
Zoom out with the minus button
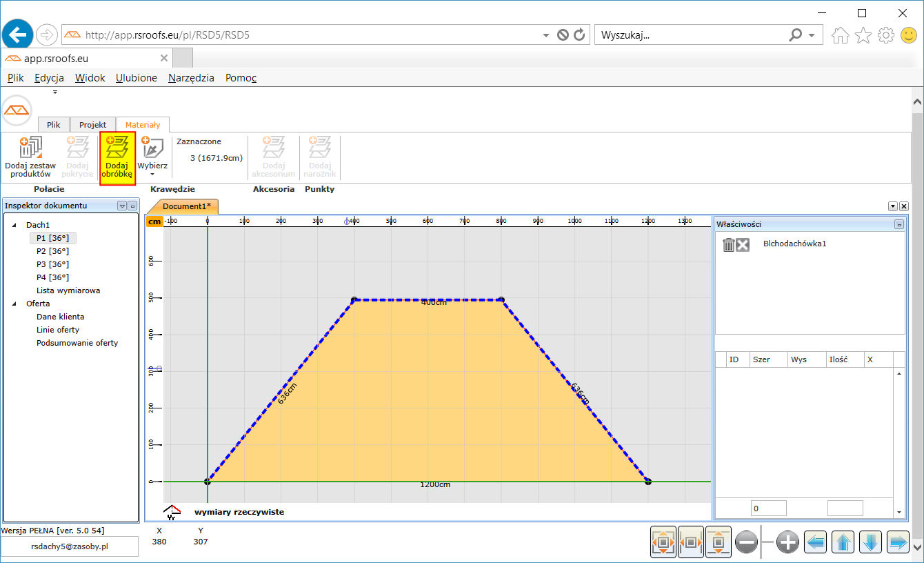click(x=747, y=543)
